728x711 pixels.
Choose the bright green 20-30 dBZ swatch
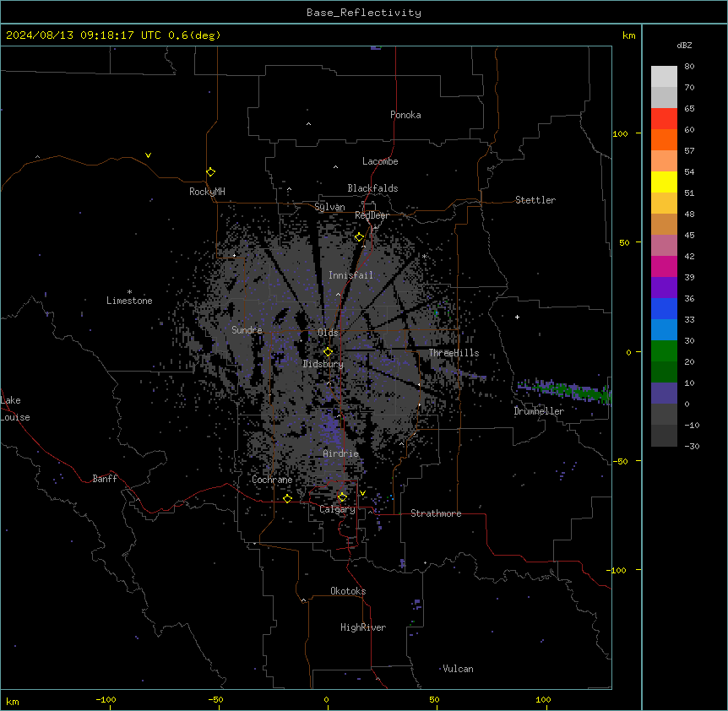click(x=664, y=351)
